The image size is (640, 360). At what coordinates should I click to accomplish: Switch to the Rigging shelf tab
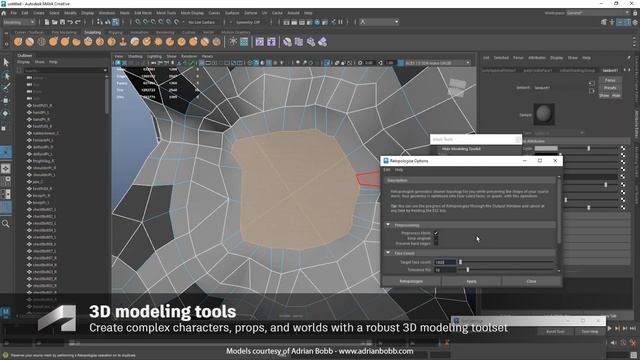[116, 32]
